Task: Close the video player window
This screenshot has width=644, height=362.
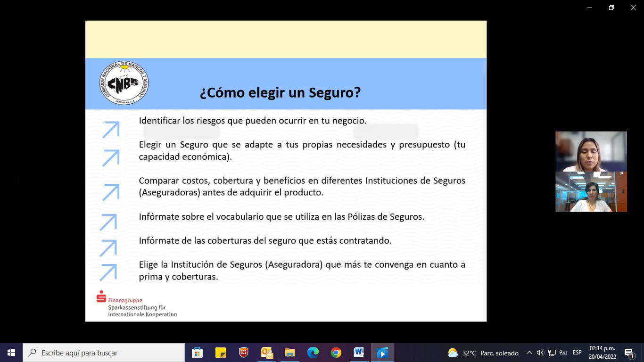Action: [633, 8]
